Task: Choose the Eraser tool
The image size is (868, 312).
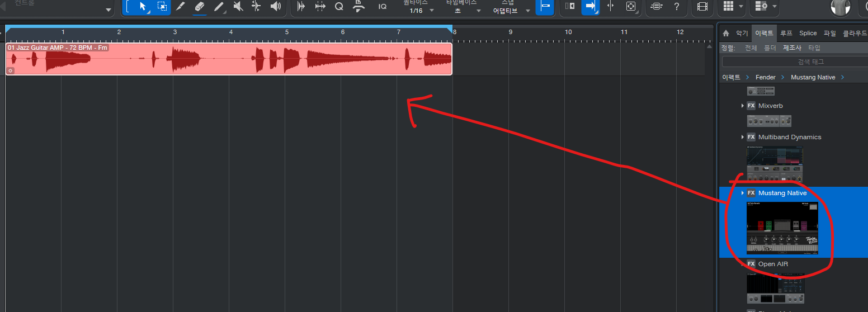Action: 200,6
